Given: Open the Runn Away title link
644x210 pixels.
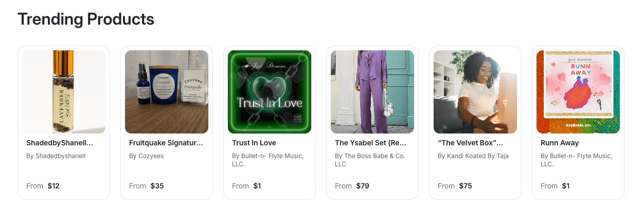Looking at the screenshot, I should coord(560,143).
